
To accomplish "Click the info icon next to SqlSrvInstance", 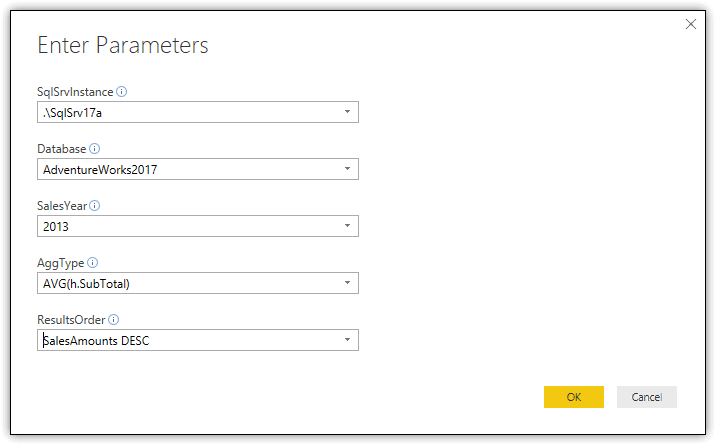I will tap(122, 92).
